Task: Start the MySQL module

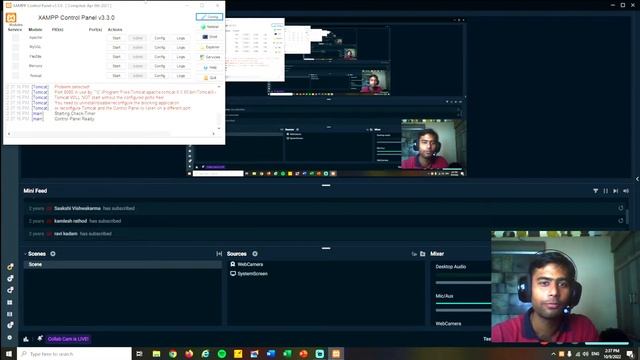Action: [117, 47]
